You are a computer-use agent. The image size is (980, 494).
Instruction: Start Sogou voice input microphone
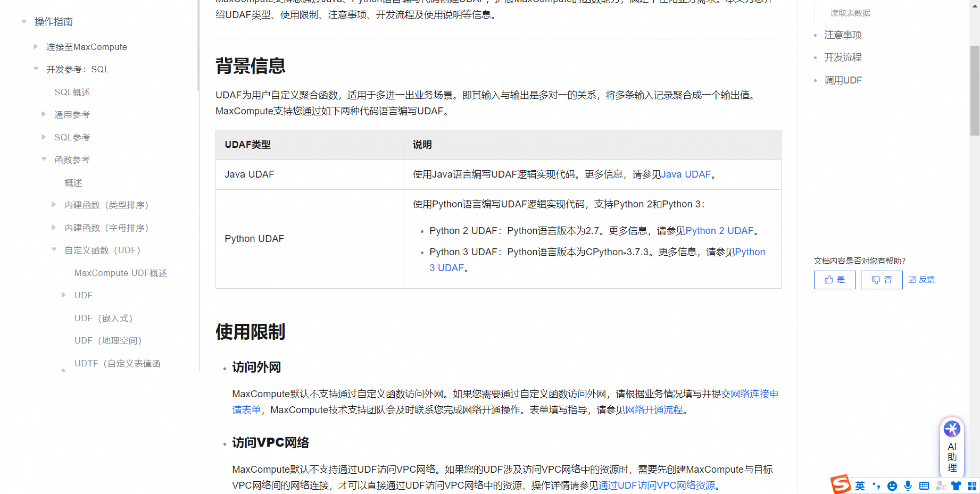(908, 485)
